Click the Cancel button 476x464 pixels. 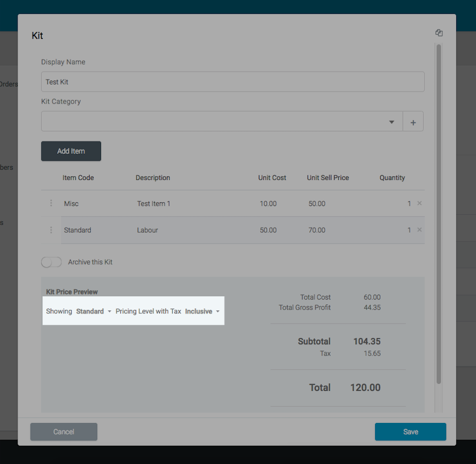(64, 431)
